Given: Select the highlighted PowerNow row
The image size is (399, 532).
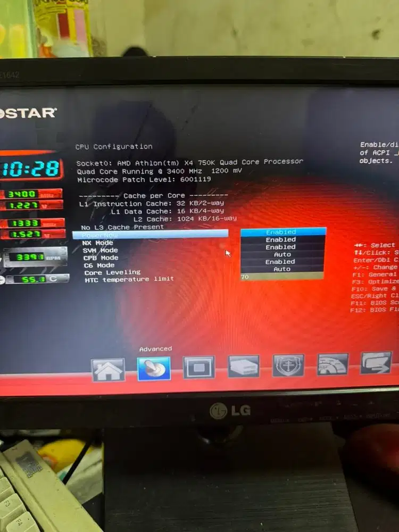Looking at the screenshot, I should click(151, 234).
